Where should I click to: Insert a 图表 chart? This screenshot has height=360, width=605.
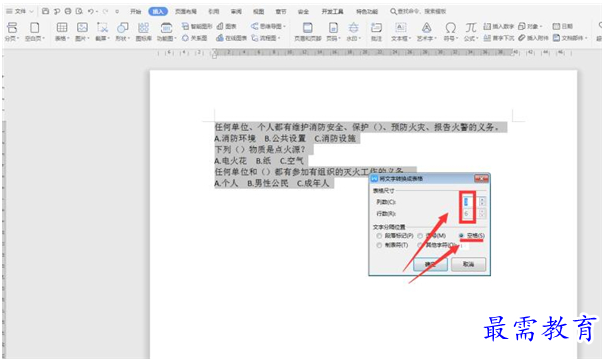click(x=226, y=26)
